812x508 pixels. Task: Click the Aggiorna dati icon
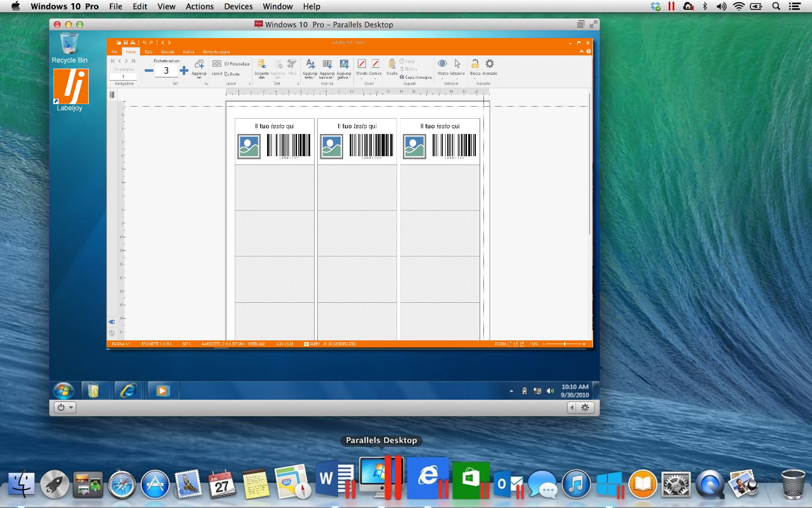coord(278,69)
